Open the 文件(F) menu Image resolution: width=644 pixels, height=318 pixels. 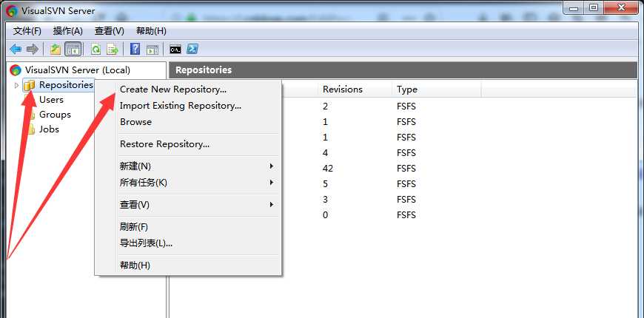pyautogui.click(x=27, y=31)
